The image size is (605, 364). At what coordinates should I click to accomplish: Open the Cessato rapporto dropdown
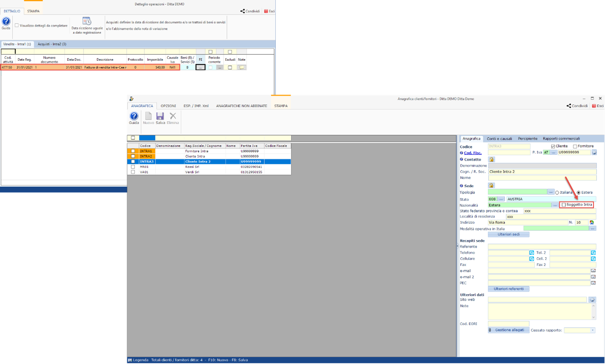(x=593, y=330)
